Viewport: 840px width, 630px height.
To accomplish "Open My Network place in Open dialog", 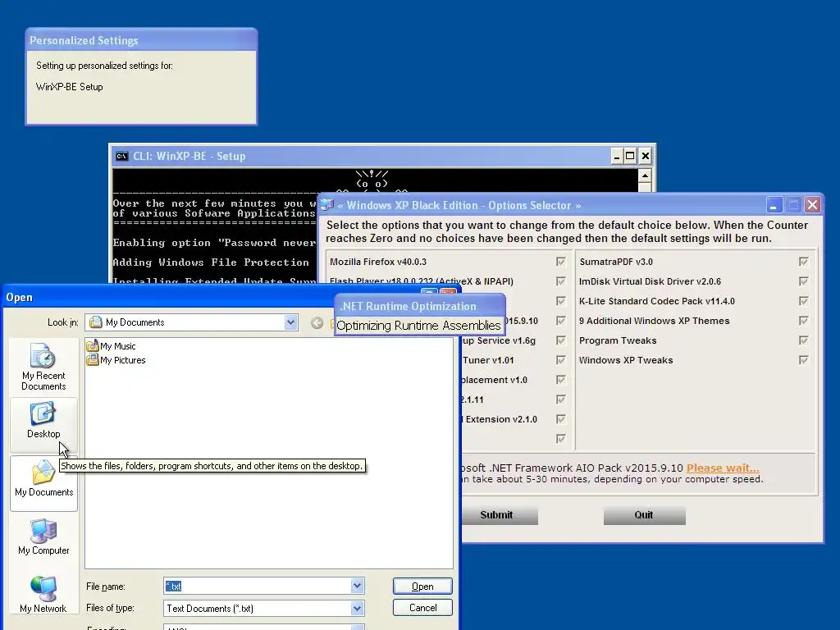I will [43, 596].
